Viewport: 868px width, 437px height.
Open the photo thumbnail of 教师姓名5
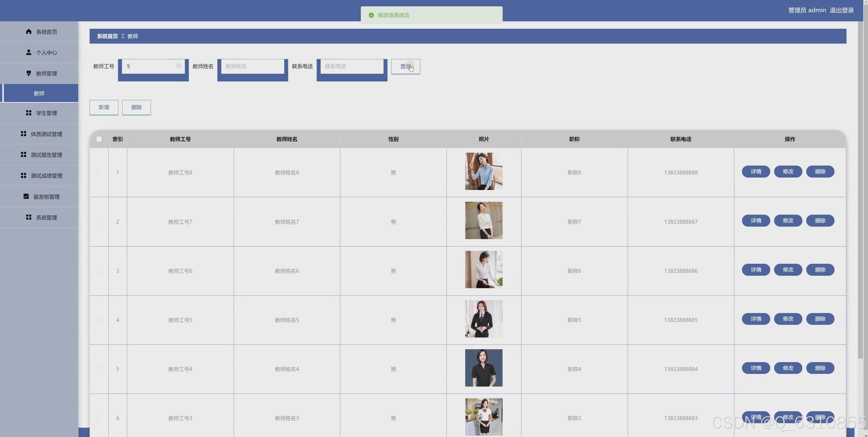[484, 319]
